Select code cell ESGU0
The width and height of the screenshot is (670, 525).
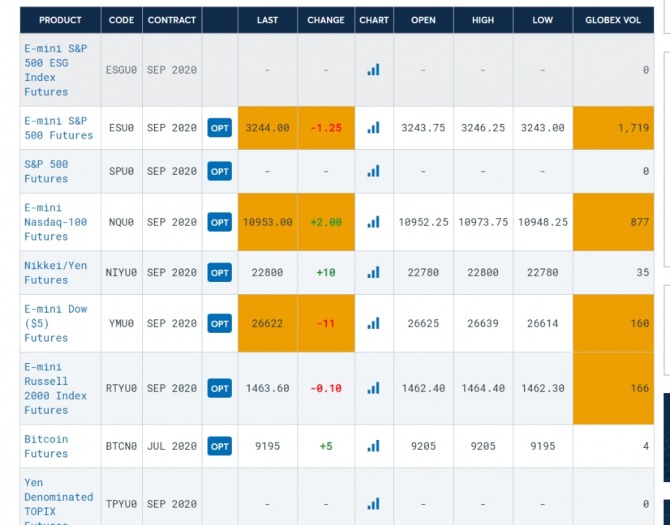point(121,70)
